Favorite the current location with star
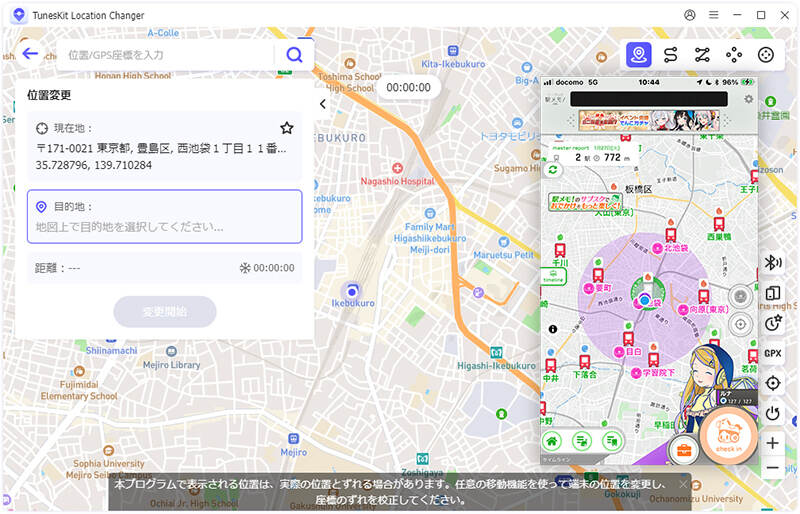 pyautogui.click(x=287, y=128)
